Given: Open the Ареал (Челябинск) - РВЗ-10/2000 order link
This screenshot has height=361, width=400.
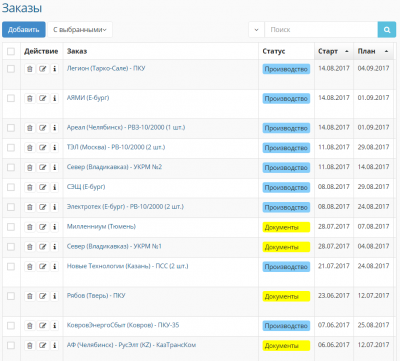Looking at the screenshot, I should point(126,127).
